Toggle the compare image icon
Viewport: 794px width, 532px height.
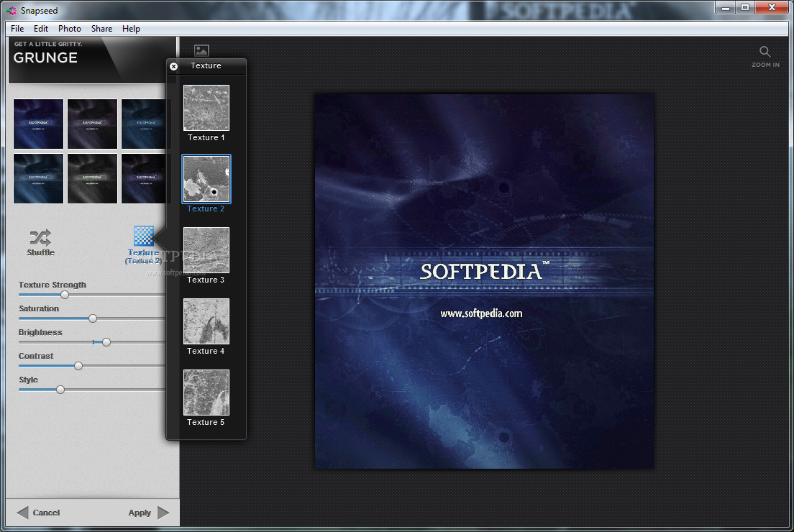[201, 50]
